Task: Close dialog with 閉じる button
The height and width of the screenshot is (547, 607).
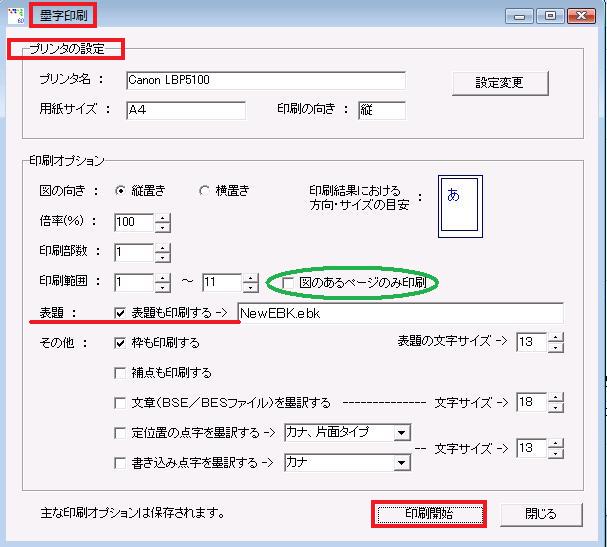Action: (x=540, y=514)
